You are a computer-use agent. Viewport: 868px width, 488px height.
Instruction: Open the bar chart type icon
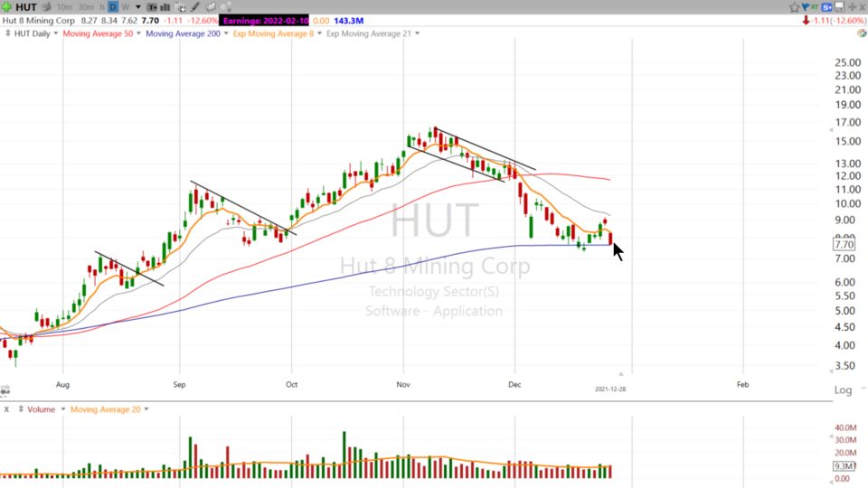click(x=165, y=6)
